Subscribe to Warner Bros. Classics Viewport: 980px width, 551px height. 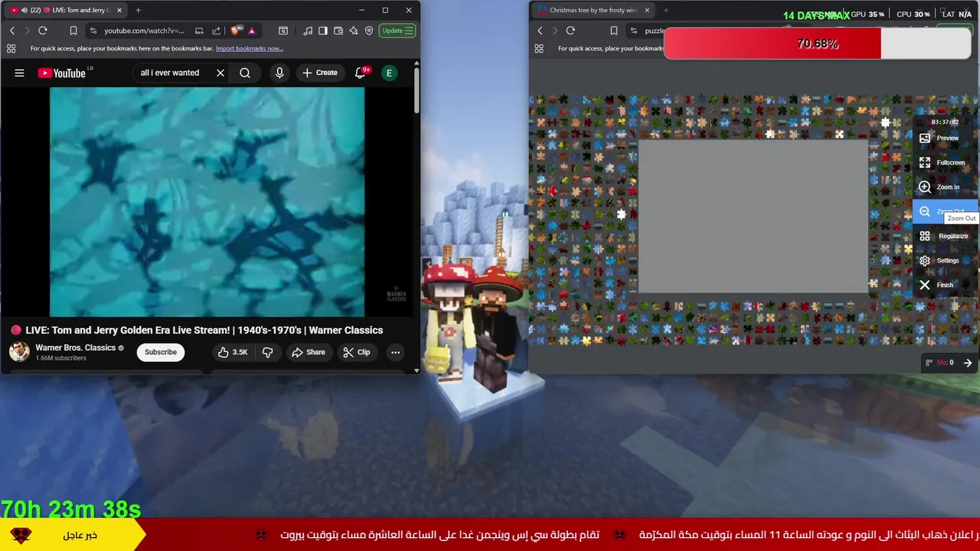click(x=161, y=352)
